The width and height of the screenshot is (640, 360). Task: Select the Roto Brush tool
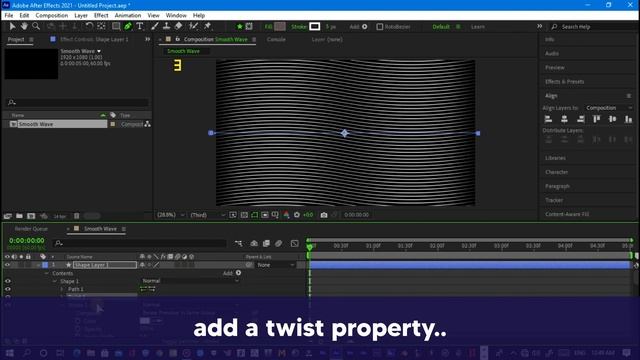193,27
